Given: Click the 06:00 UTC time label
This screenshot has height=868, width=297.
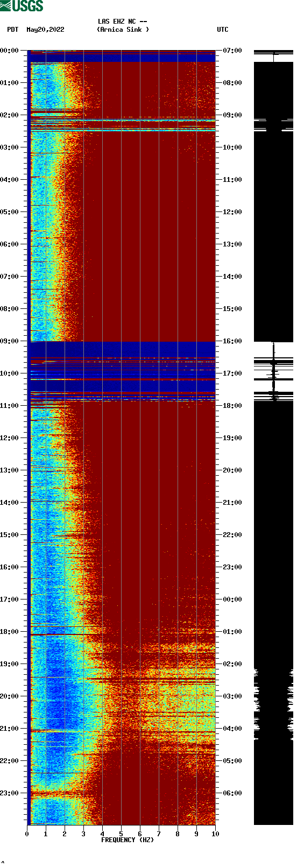Looking at the screenshot, I should [232, 793].
